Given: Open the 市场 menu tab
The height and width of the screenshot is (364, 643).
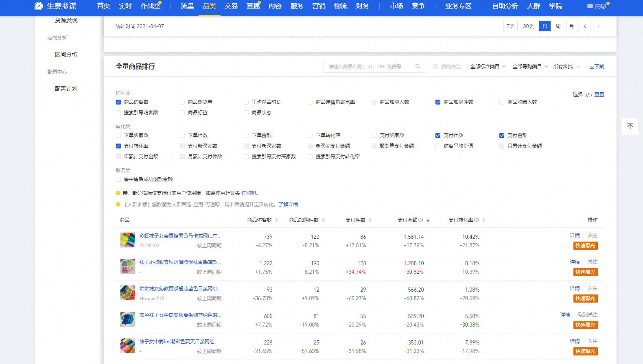Looking at the screenshot, I should coord(396,6).
